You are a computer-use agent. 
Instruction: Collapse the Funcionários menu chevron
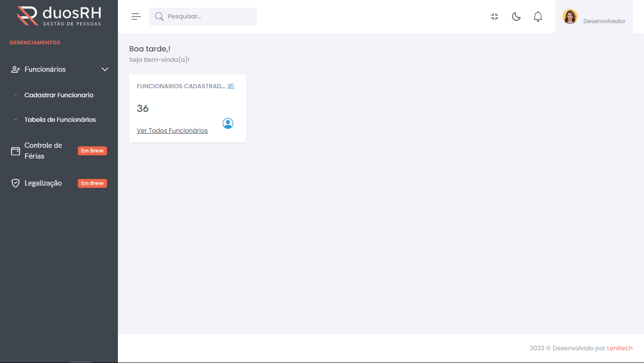click(105, 69)
